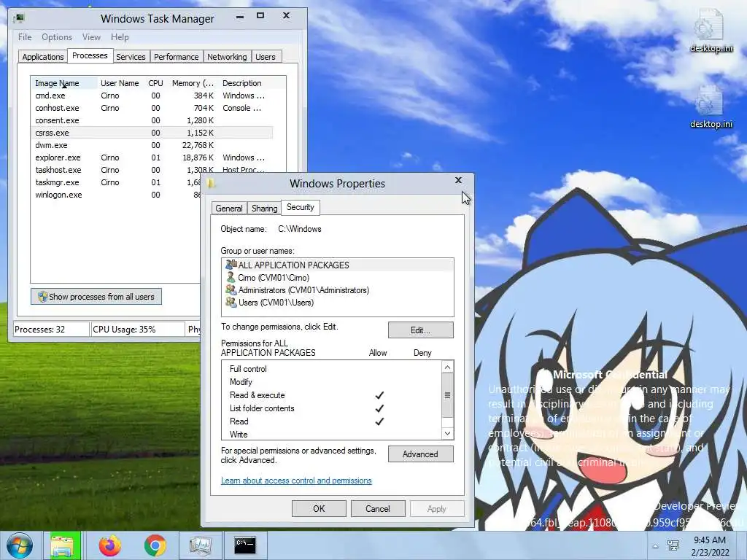747x560 pixels.
Task: Switch to Networking tab in Task Manager
Action: click(227, 57)
